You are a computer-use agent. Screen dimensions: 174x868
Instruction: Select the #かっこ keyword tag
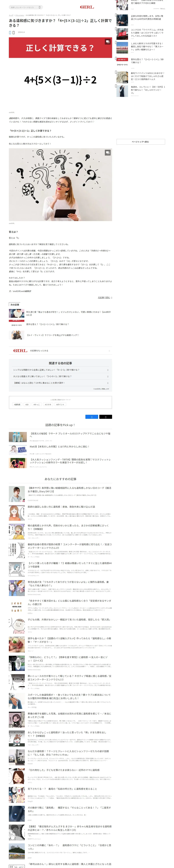pos(37,404)
